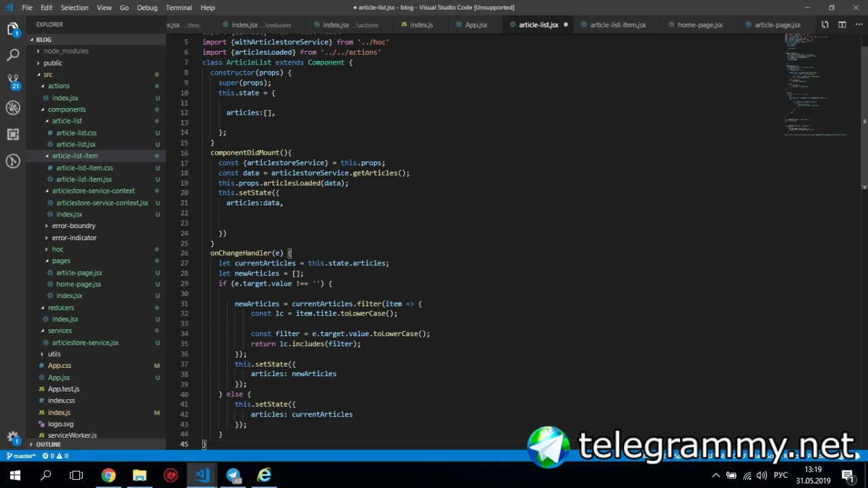Open the taskbar notification center icon
868x488 pixels.
click(x=848, y=475)
